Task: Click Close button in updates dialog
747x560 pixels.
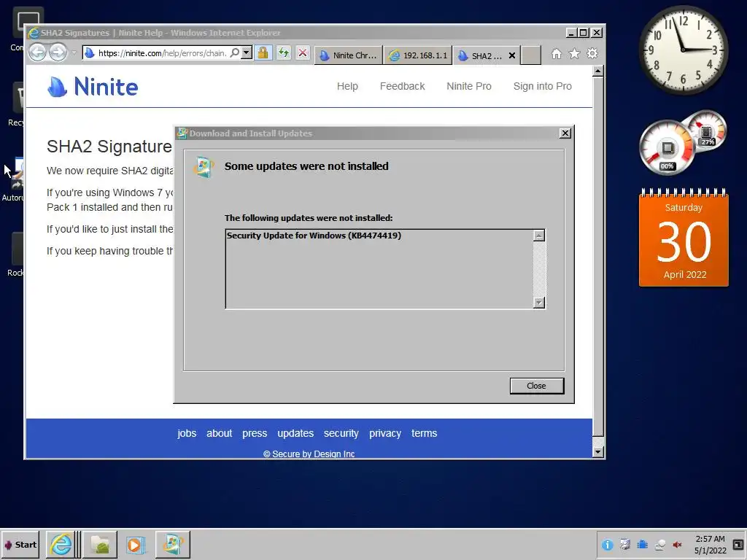Action: (537, 386)
